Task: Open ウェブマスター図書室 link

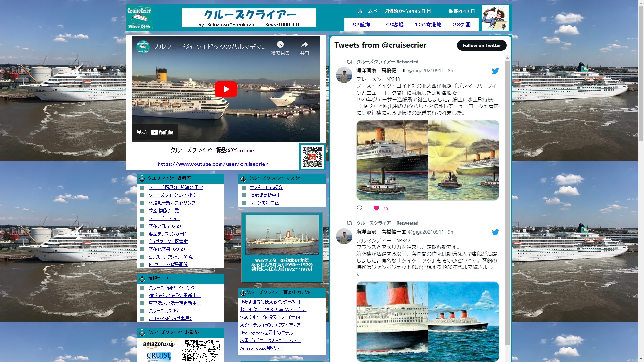Action: (x=168, y=241)
